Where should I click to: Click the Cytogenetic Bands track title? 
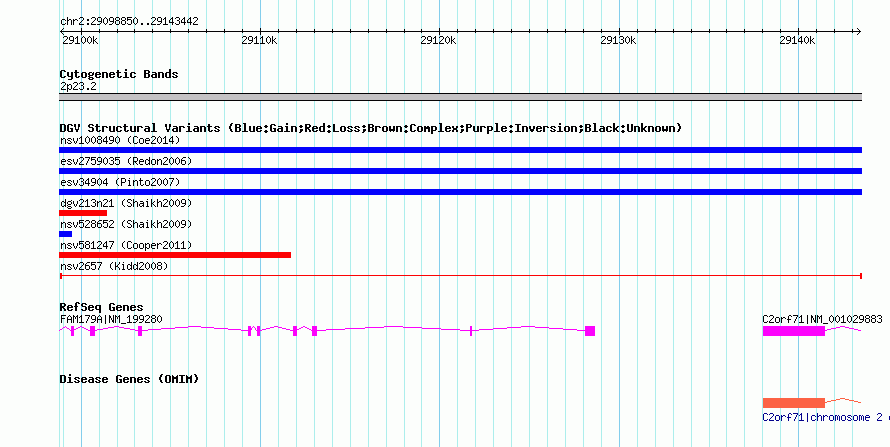tap(119, 74)
